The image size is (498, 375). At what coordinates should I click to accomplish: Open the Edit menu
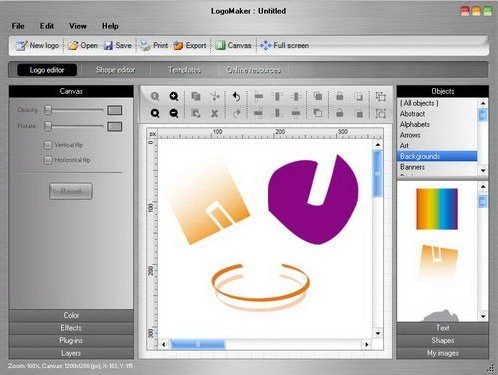click(x=47, y=26)
